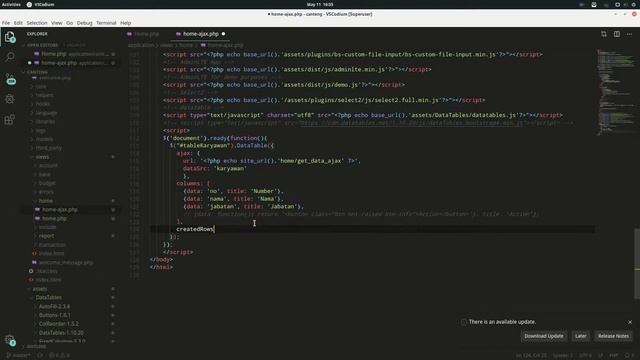Expand the third_party folder
The width and height of the screenshot is (640, 360).
coord(49,148)
